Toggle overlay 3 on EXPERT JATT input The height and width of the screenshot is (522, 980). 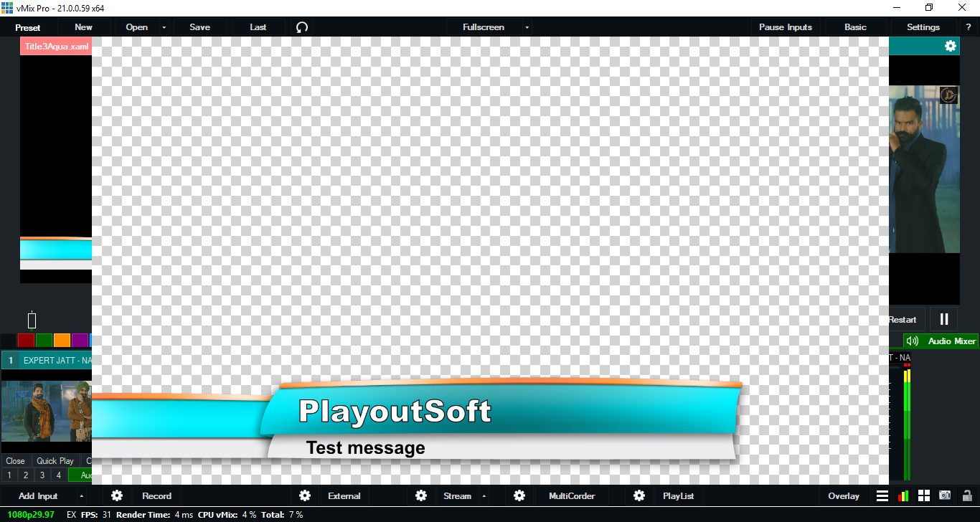click(x=42, y=475)
